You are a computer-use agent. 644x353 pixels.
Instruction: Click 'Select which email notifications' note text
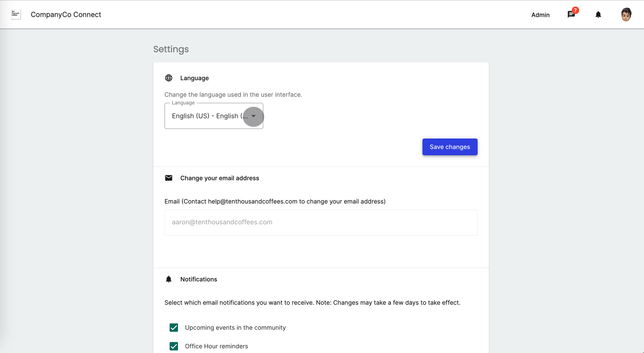(312, 303)
